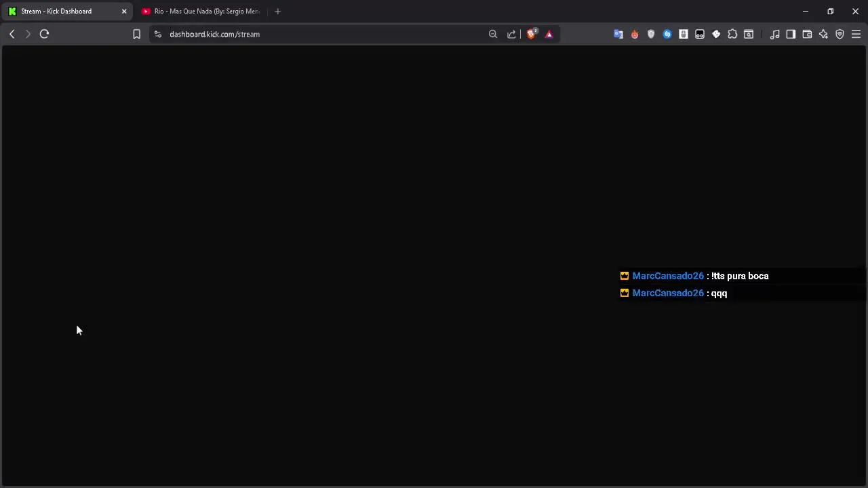The width and height of the screenshot is (868, 488).
Task: Click the tab search window icon
Action: point(749,34)
